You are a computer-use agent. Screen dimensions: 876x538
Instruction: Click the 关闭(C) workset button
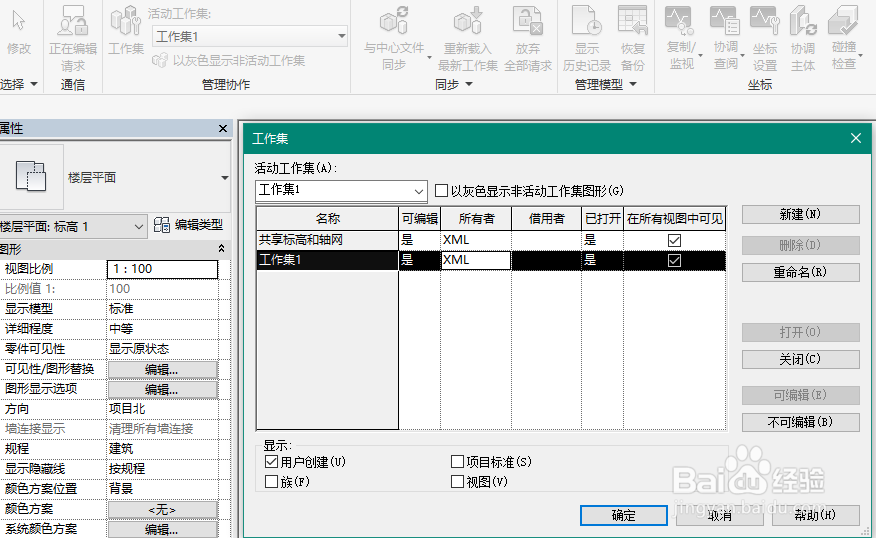[801, 359]
